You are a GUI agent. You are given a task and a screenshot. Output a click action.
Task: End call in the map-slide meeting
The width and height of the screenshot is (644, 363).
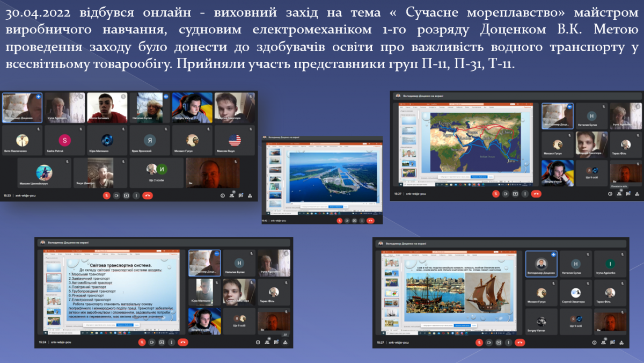pyautogui.click(x=536, y=193)
